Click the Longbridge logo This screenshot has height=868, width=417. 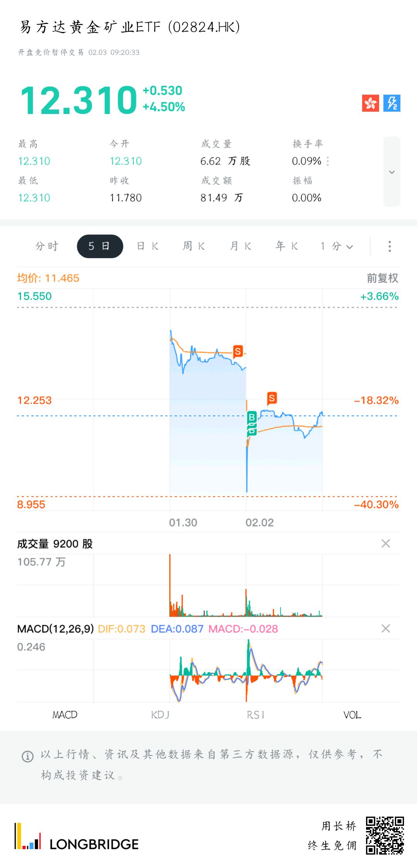76,837
